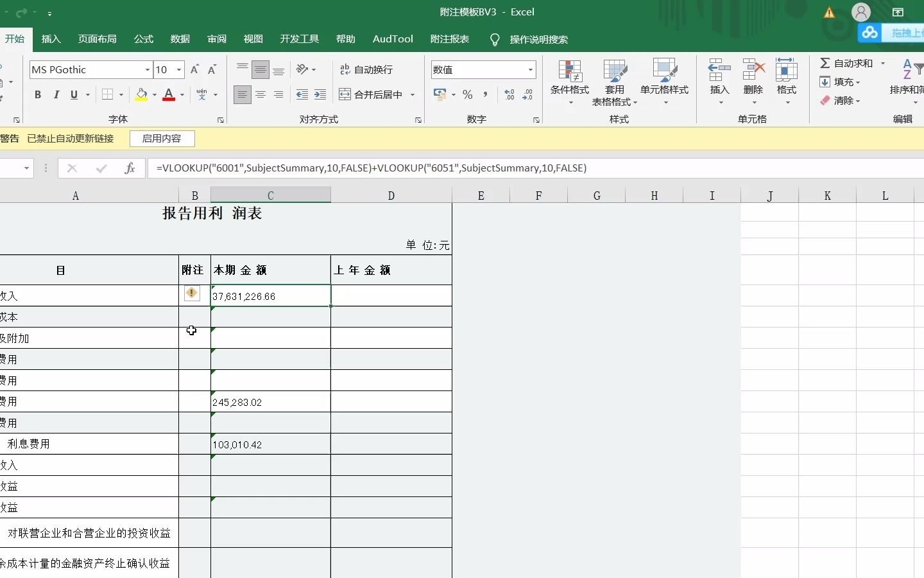
Task: Click the warning triangle in title bar
Action: tap(830, 12)
